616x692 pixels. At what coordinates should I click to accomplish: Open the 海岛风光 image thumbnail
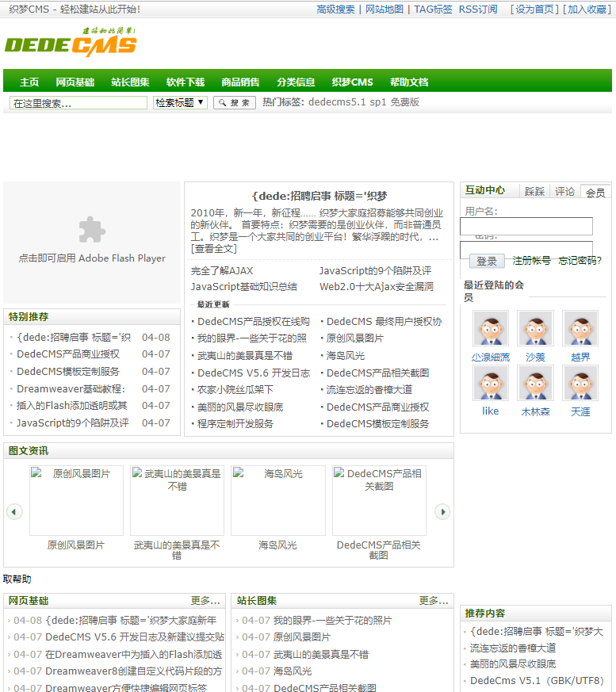(278, 500)
